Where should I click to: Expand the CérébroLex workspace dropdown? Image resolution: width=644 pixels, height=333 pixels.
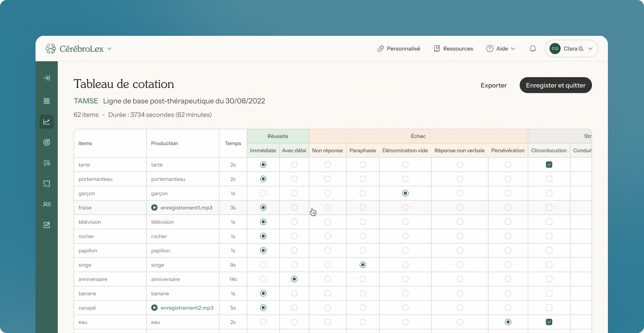pyautogui.click(x=109, y=49)
